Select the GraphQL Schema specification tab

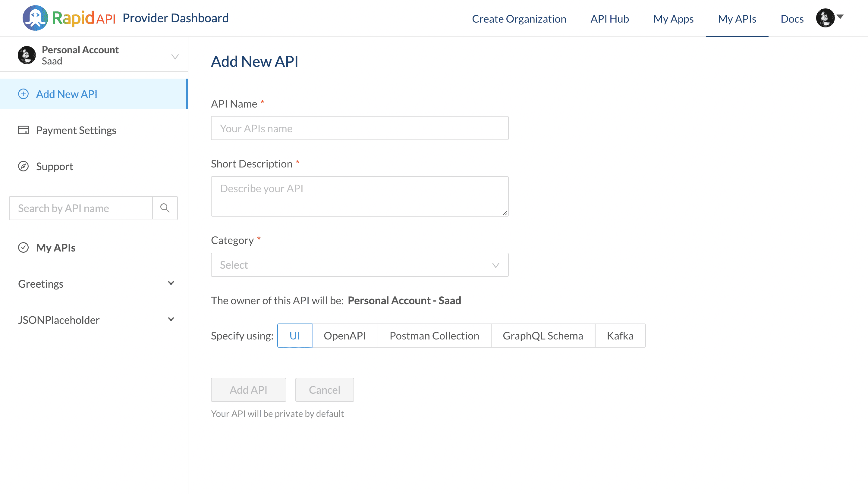coord(542,336)
